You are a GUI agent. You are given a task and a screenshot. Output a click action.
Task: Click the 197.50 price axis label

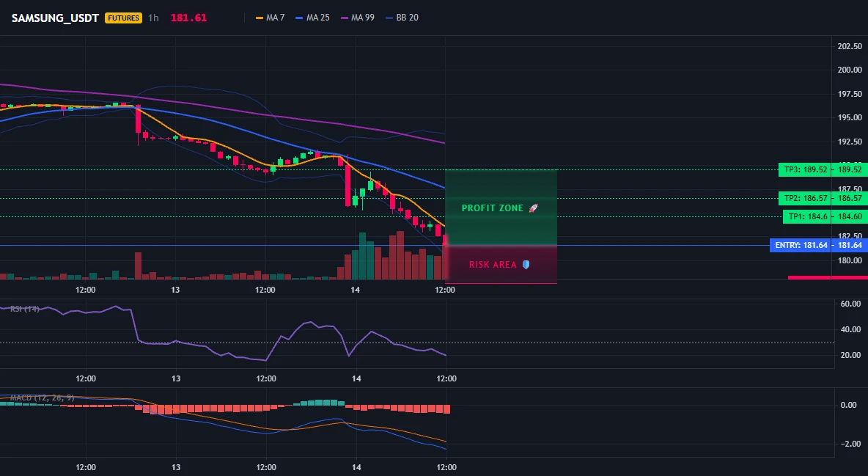pyautogui.click(x=850, y=94)
